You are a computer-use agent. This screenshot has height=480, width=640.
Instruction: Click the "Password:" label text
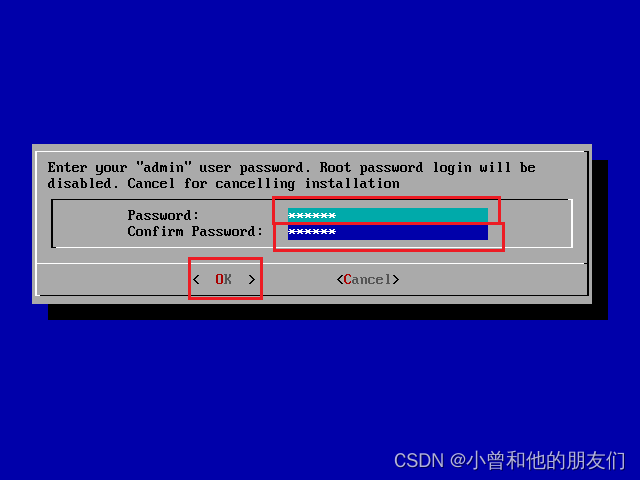[163, 216]
